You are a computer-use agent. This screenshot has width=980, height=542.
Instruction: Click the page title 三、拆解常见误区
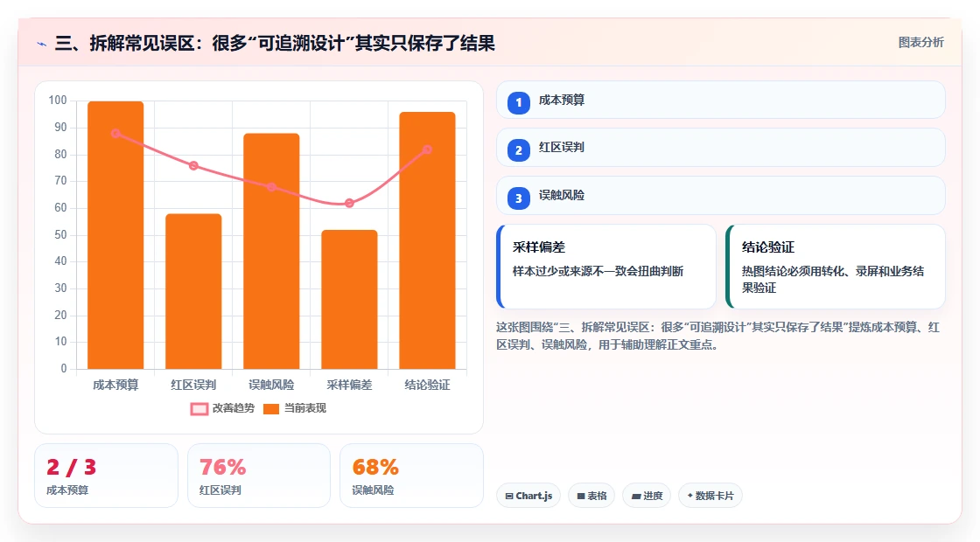(x=275, y=43)
